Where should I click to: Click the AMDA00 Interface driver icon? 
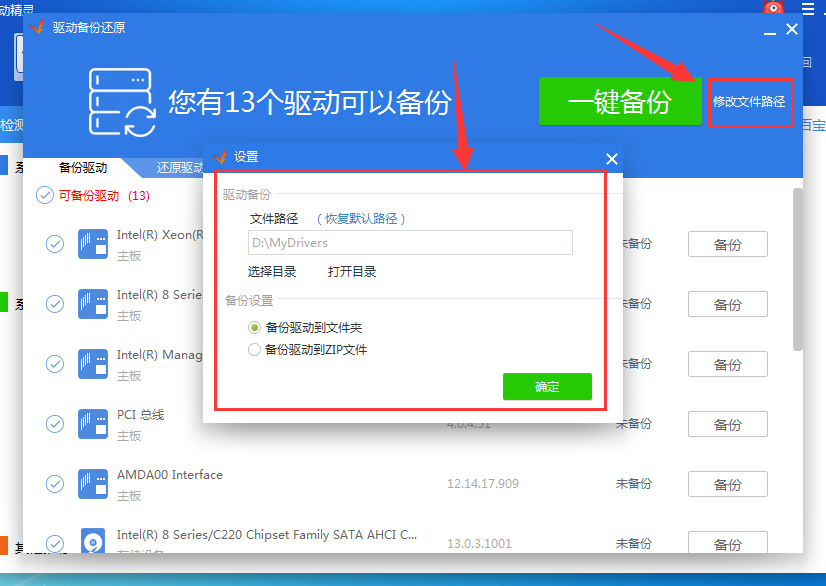click(94, 484)
